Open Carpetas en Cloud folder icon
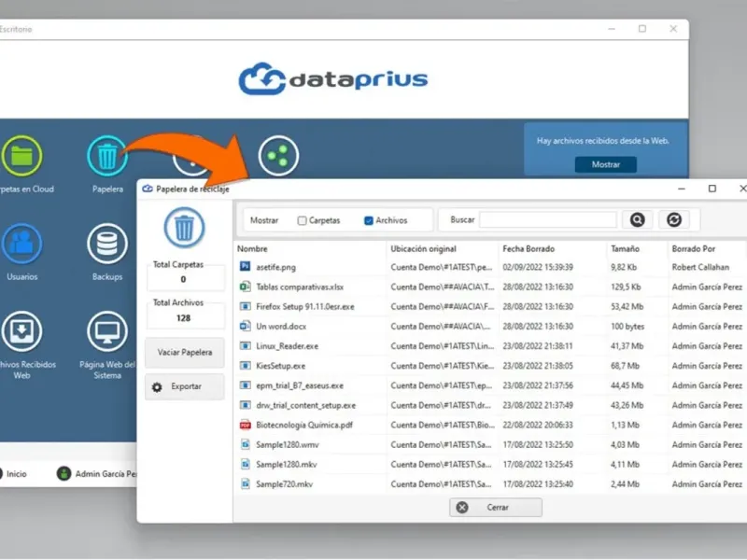This screenshot has width=747, height=560. [x=21, y=156]
